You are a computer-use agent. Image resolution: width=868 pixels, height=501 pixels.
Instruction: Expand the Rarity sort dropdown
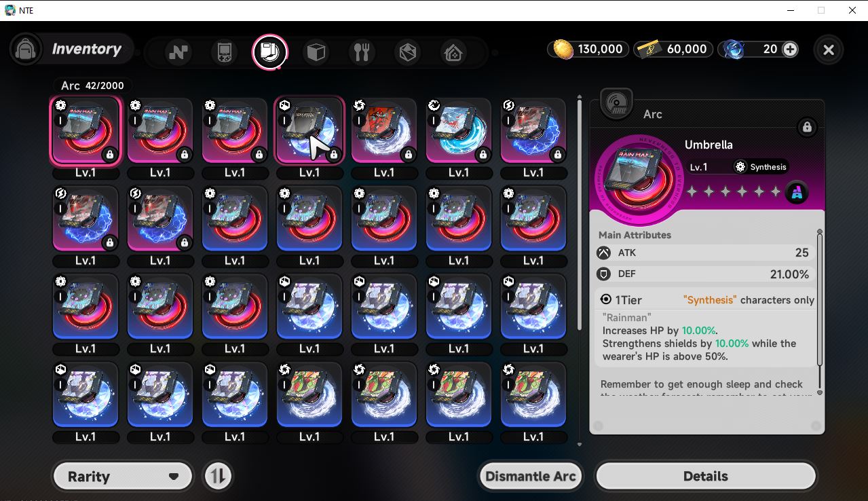(x=123, y=476)
